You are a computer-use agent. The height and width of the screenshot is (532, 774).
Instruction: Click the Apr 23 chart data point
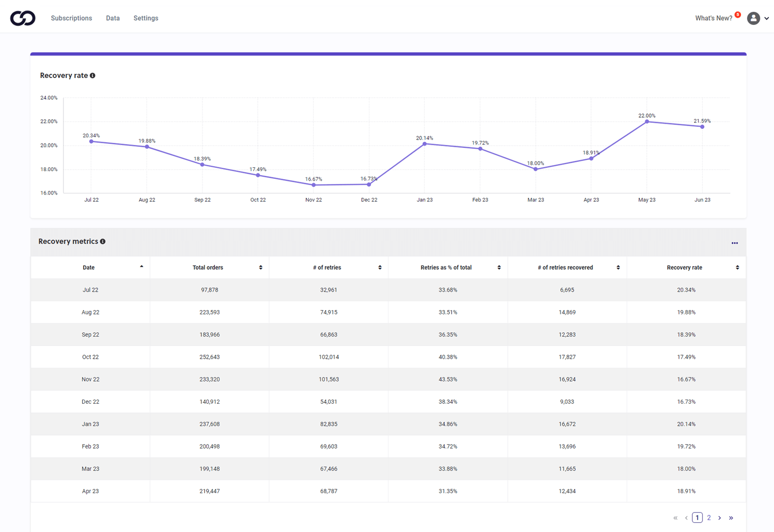(591, 158)
